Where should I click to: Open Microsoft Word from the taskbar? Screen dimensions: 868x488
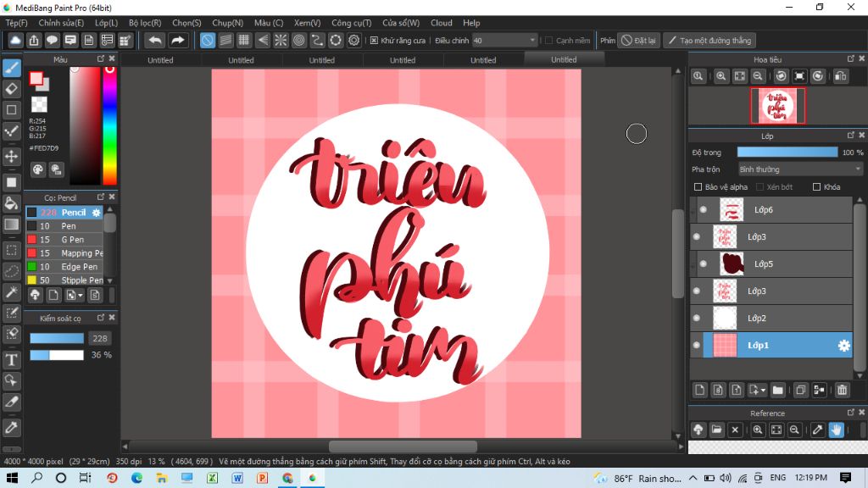pyautogui.click(x=237, y=478)
